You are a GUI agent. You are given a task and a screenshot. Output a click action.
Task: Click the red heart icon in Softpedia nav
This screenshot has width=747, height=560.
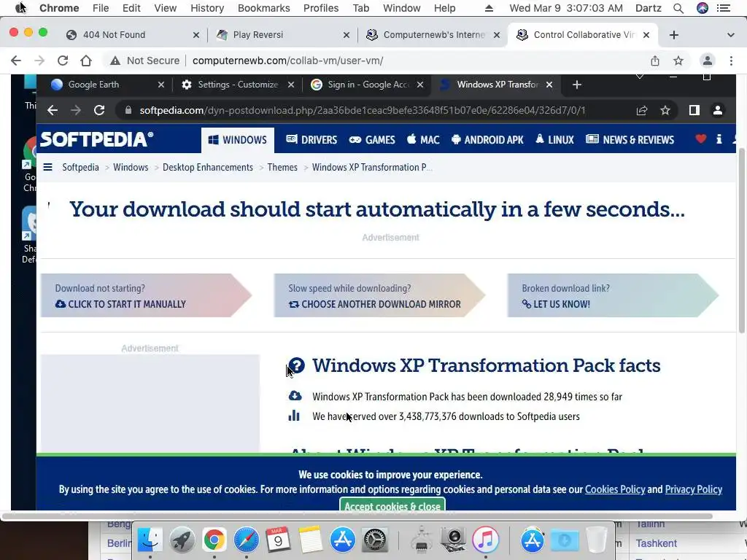[x=701, y=139]
